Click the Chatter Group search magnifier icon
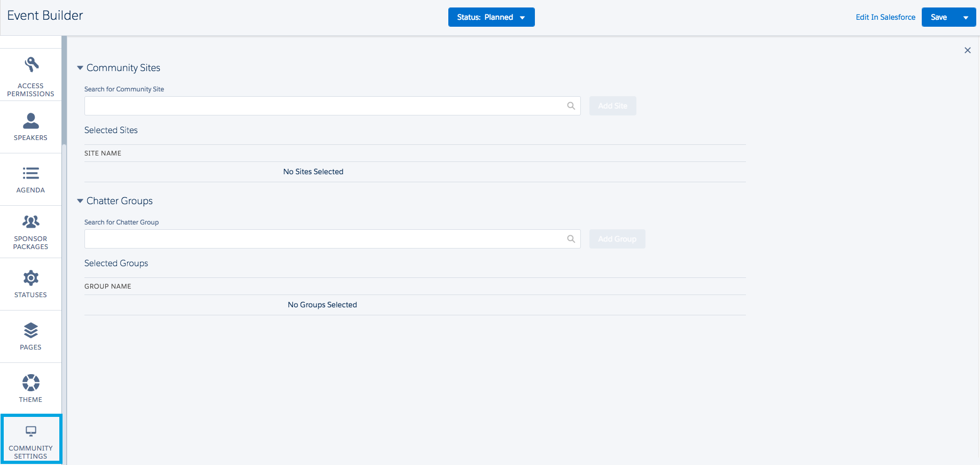The height and width of the screenshot is (465, 980). tap(571, 239)
